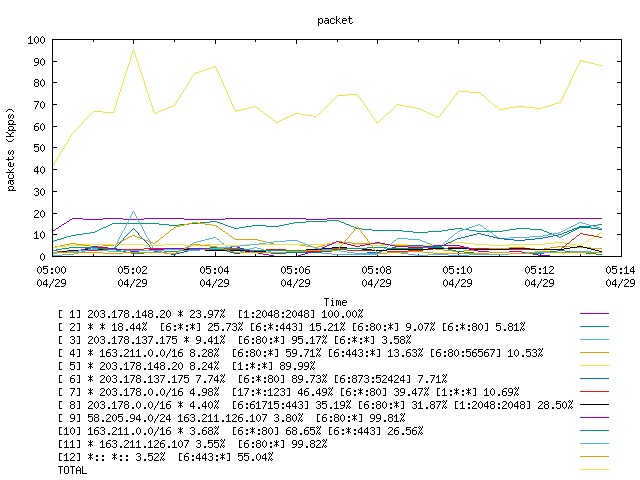
Task: Click the 05:12 04/29 time axis label
Action: click(x=539, y=277)
